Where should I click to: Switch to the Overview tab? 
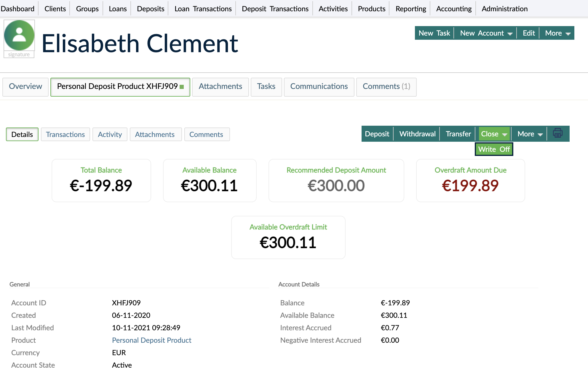pos(25,87)
